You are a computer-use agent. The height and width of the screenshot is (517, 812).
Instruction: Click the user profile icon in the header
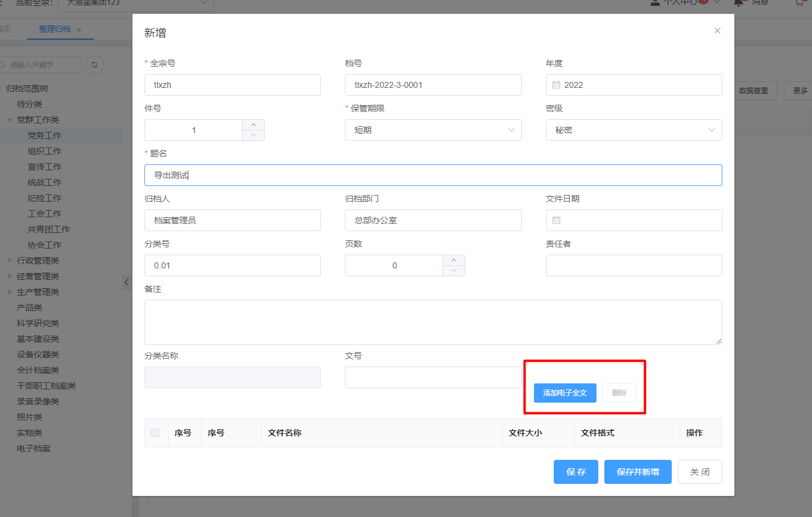(x=655, y=2)
